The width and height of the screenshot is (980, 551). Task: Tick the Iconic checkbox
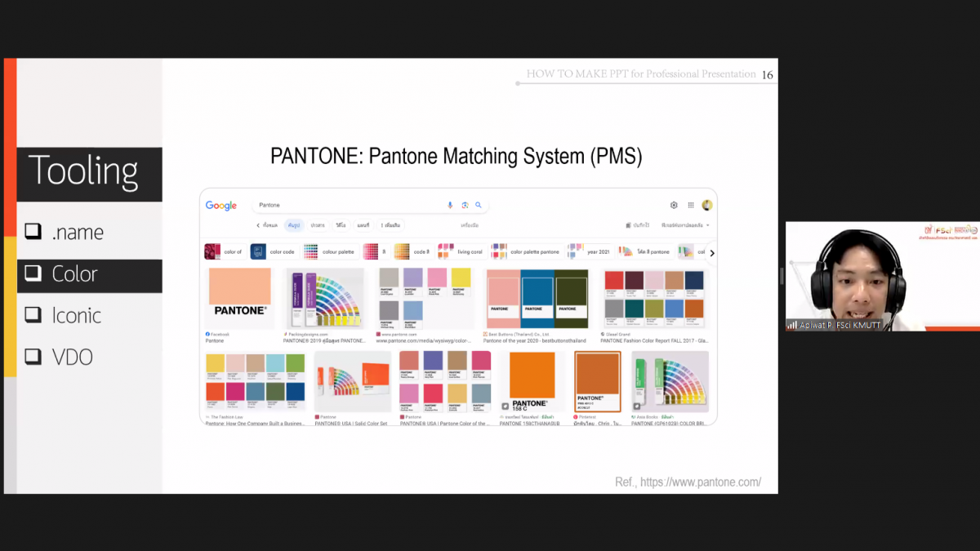[x=33, y=315]
